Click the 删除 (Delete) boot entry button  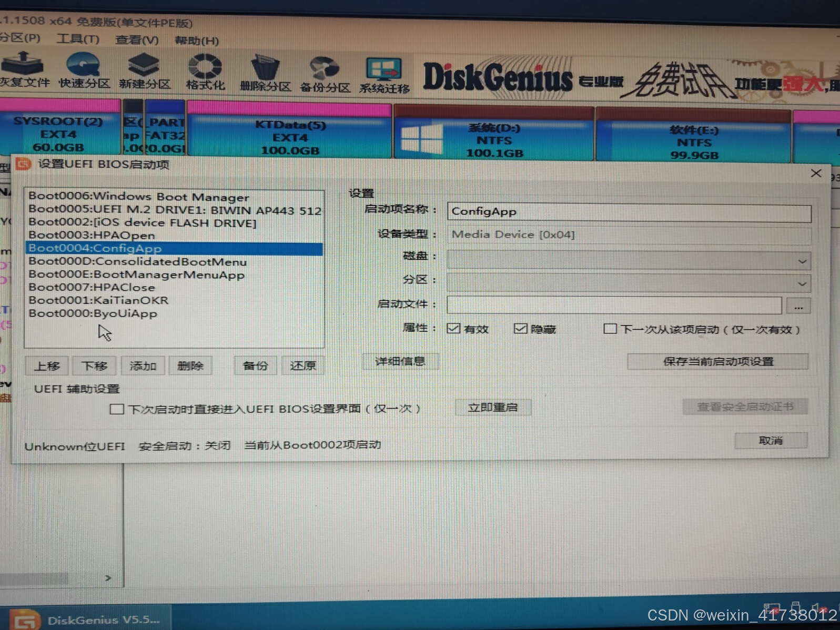[190, 365]
